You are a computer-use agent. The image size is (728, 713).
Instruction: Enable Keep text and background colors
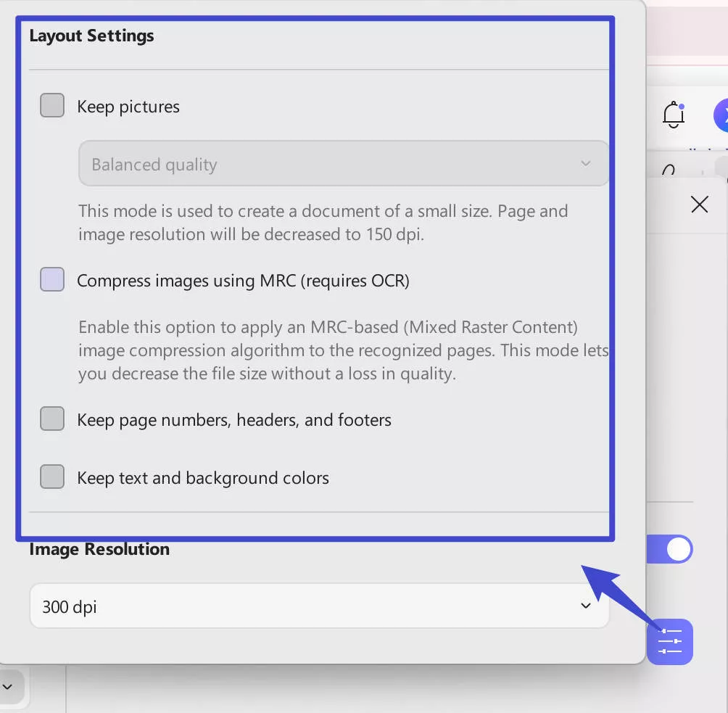tap(52, 477)
